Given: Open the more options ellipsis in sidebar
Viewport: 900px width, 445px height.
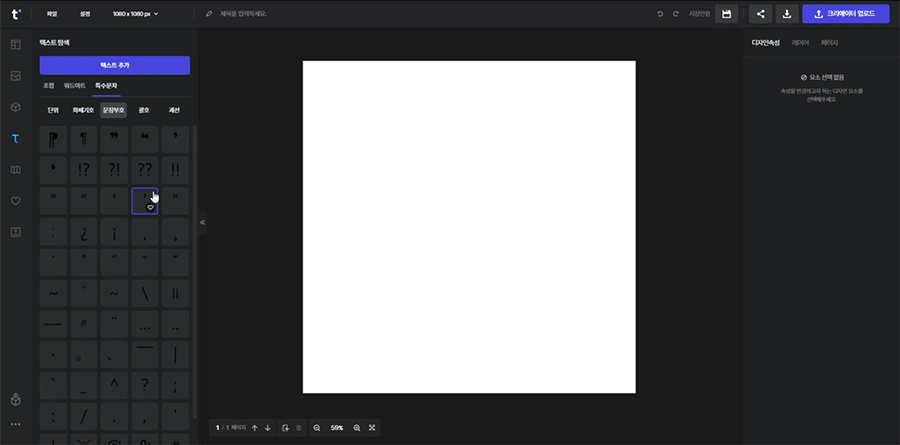Looking at the screenshot, I should tap(15, 425).
